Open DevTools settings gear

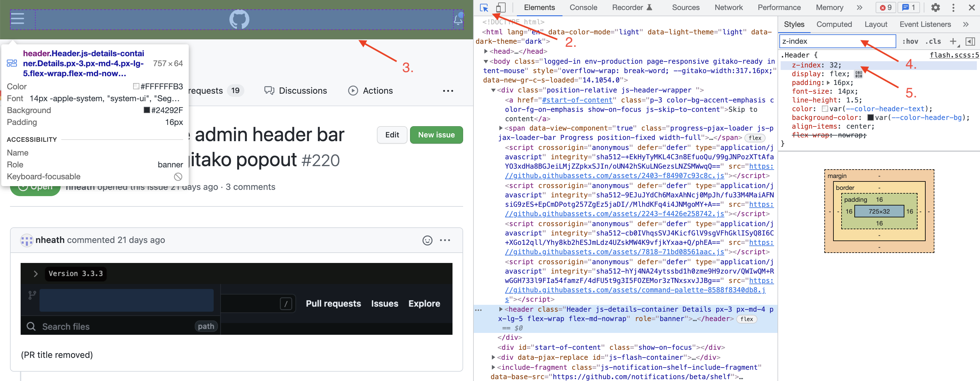(x=936, y=7)
